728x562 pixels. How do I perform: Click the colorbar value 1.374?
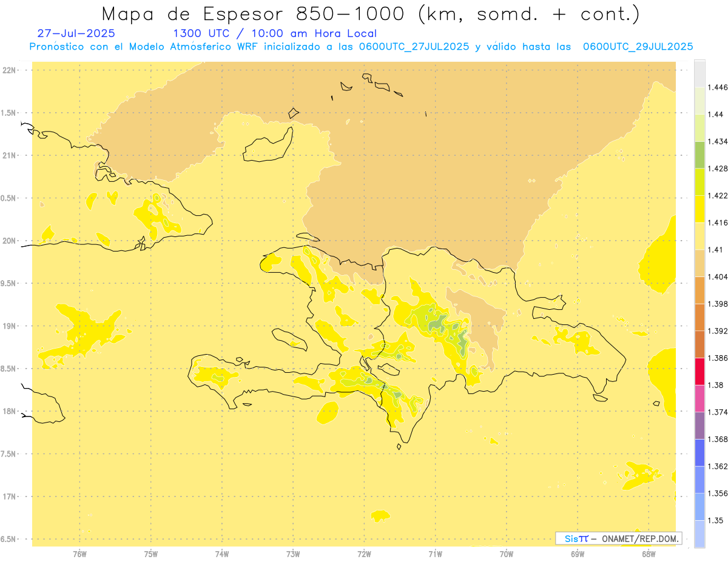(x=718, y=412)
